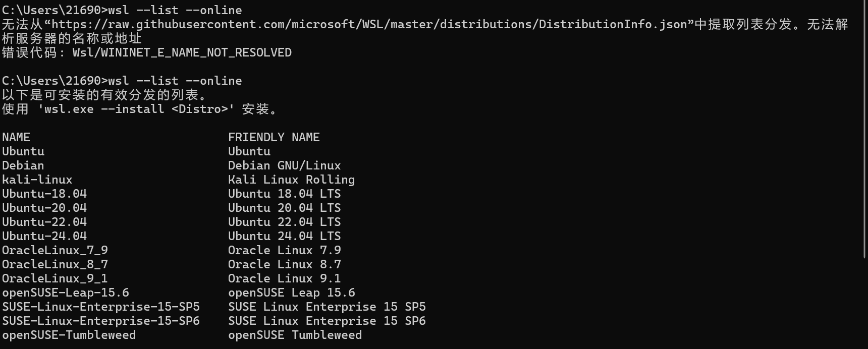Click the raw.githubusercontent.com DistributionInfo.json URL
This screenshot has width=868, height=349.
pos(368,24)
